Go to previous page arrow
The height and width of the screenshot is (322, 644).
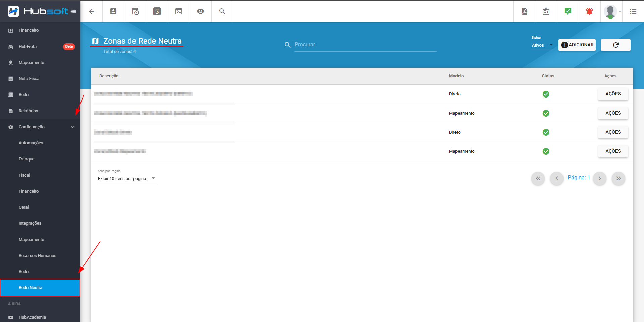point(557,178)
